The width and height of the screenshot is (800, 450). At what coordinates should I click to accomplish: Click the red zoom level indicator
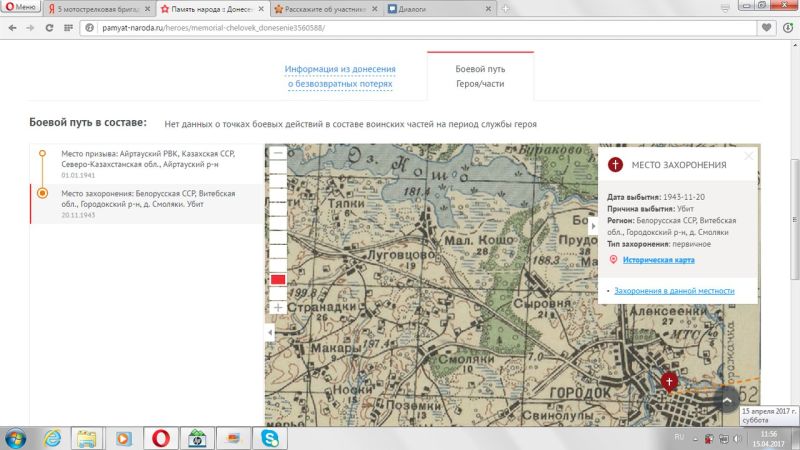(x=278, y=279)
